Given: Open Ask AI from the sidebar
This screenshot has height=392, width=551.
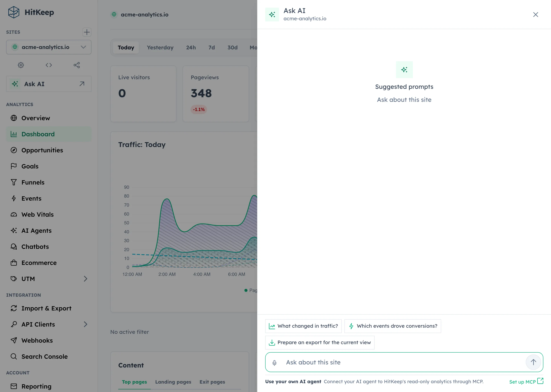Looking at the screenshot, I should [x=49, y=84].
